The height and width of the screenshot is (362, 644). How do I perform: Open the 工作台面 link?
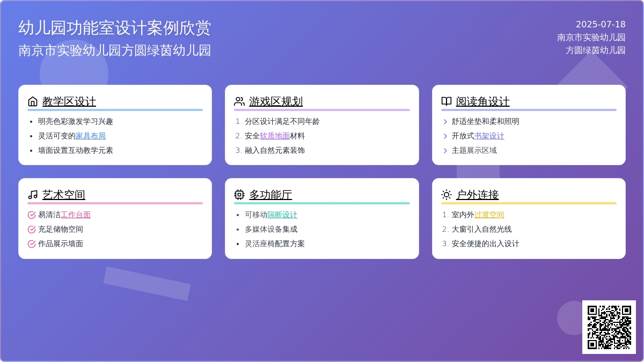(76, 215)
